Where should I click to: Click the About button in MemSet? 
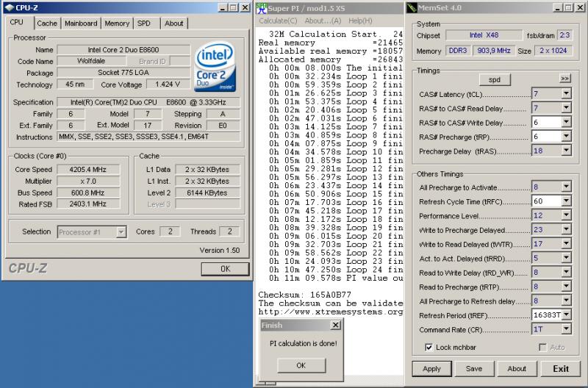point(517,368)
